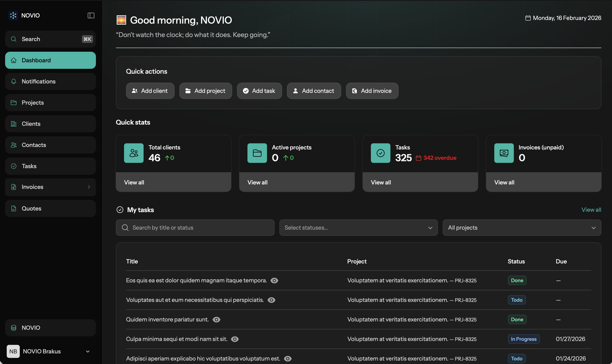Click the Tasks checkmark icon in sidebar
This screenshot has width=612, height=364.
coord(13,166)
